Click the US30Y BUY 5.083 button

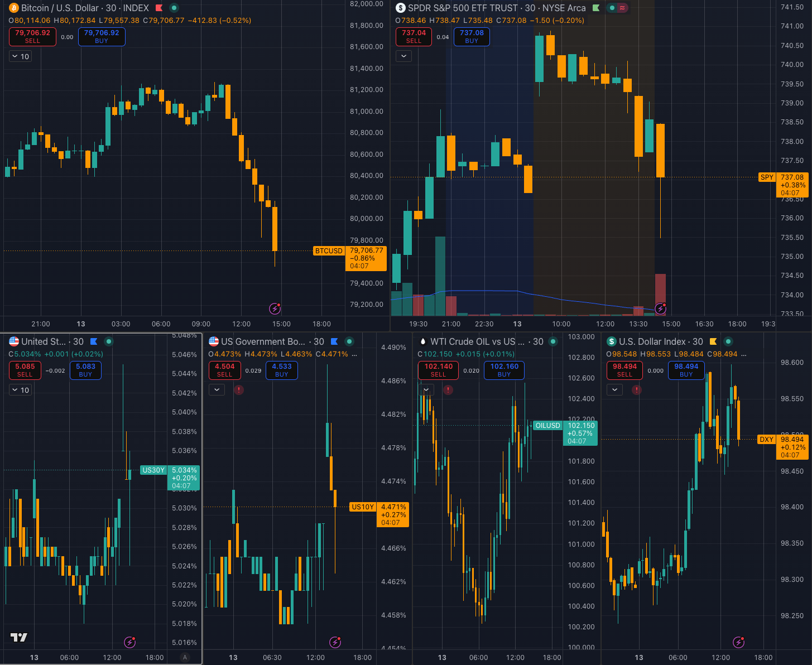[85, 370]
